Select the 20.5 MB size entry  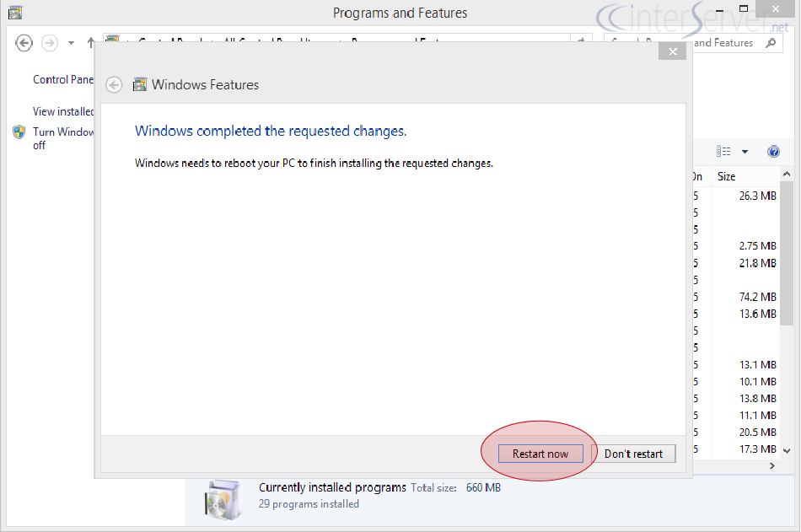pos(758,433)
